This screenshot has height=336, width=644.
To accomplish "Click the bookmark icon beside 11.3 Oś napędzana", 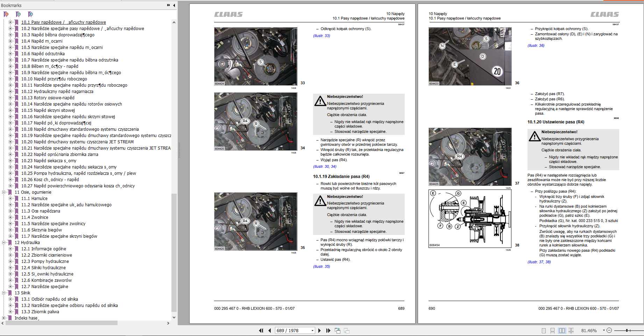I will [x=16, y=211].
